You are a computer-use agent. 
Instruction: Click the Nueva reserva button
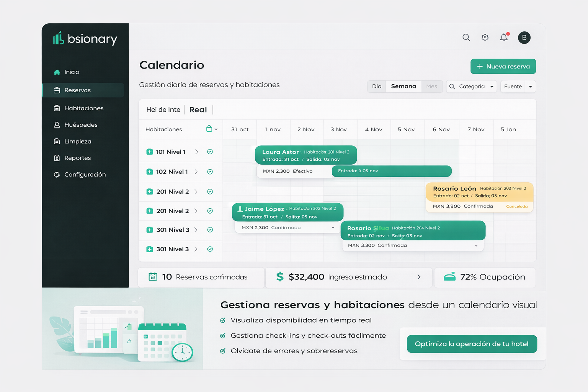[503, 67]
